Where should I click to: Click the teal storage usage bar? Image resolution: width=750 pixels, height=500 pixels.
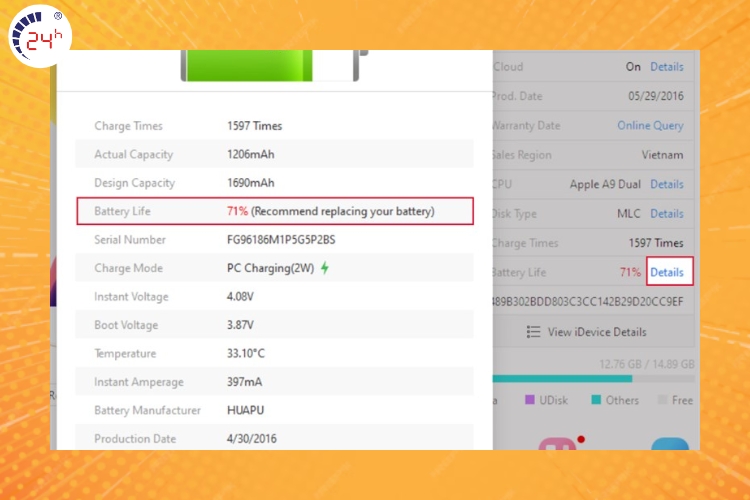pos(561,379)
